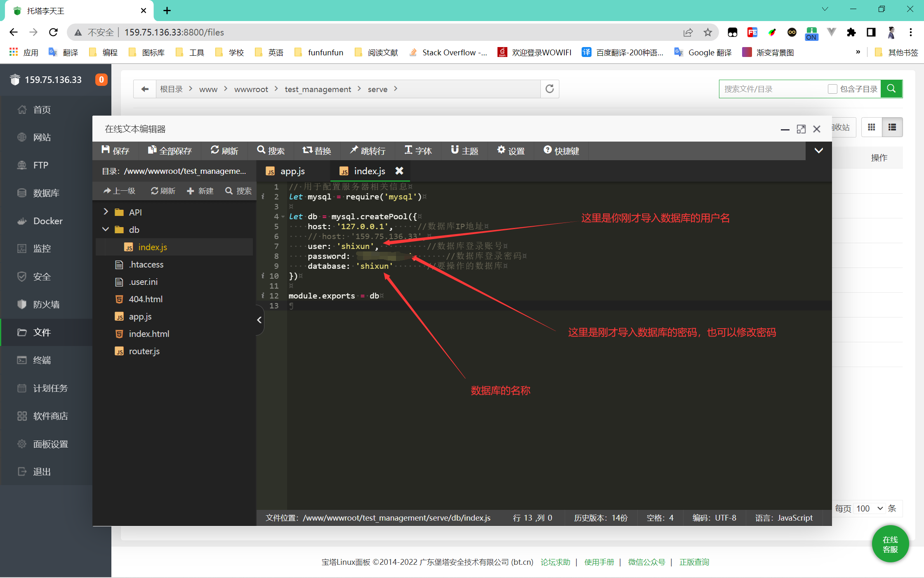Click the green file search button
Image resolution: width=924 pixels, height=578 pixels.
click(891, 89)
